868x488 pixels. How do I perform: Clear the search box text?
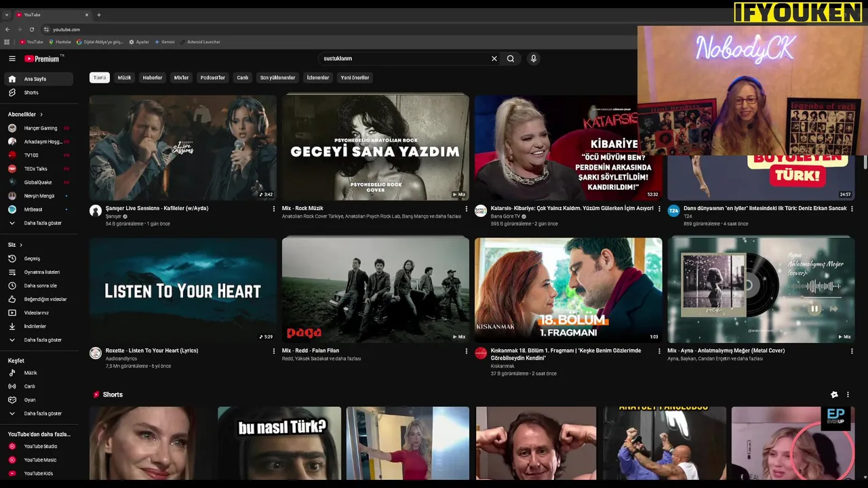(494, 59)
